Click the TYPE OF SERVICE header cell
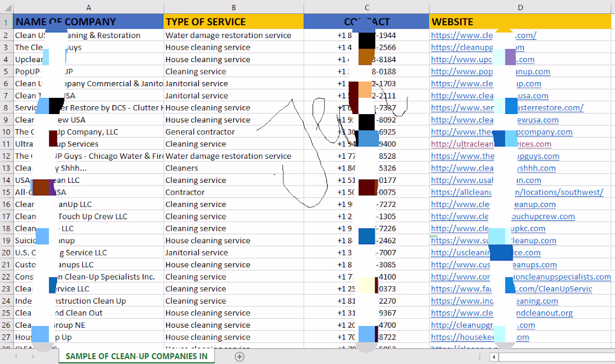615x364 pixels. coord(234,22)
